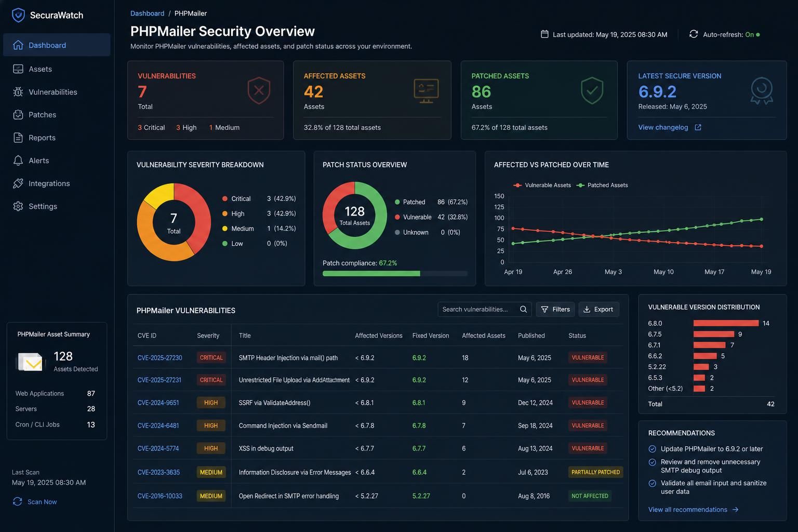Click checkmark icon beside Validate email input recommendation

tap(652, 483)
